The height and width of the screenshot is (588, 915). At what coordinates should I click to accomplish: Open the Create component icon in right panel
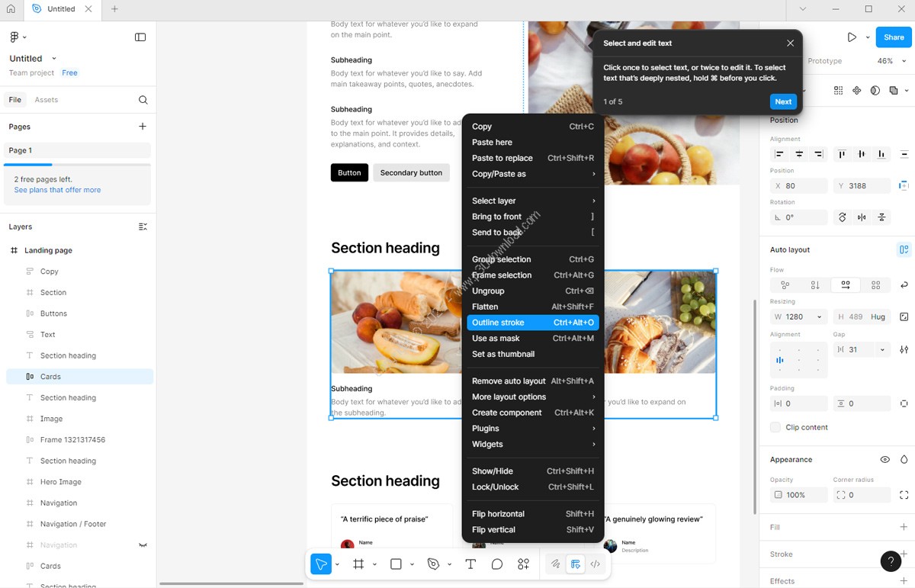coord(856,90)
